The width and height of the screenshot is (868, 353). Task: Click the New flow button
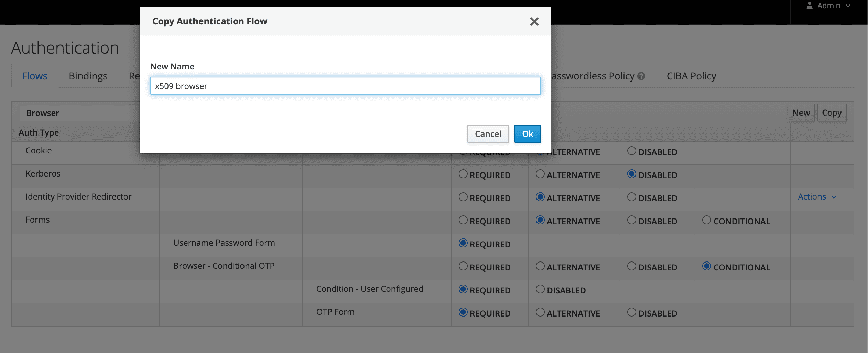click(x=801, y=113)
